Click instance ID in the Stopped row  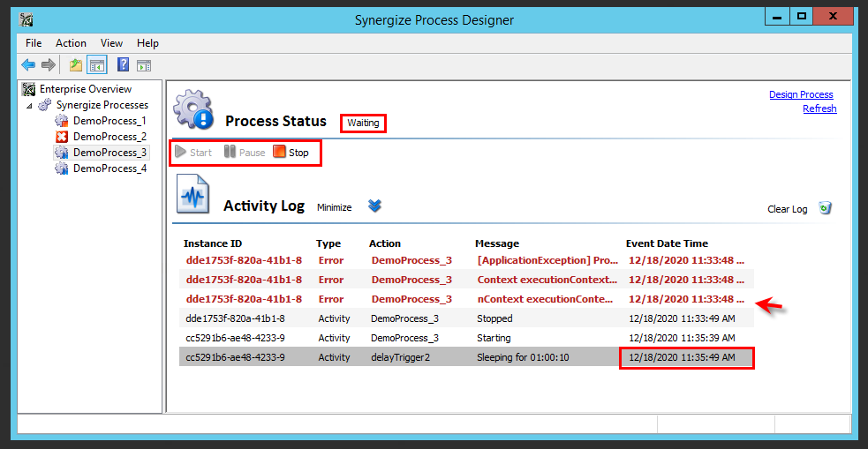point(235,318)
